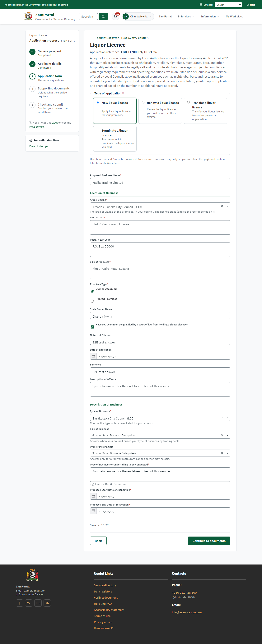Open the Privacy notice footer link
This screenshot has height=644, width=262.
click(x=103, y=622)
